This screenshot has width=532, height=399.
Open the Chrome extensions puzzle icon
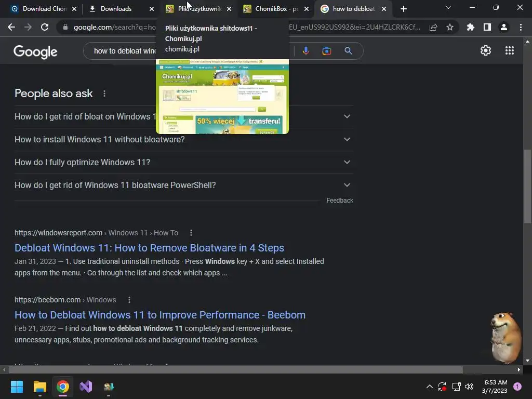pos(471,27)
